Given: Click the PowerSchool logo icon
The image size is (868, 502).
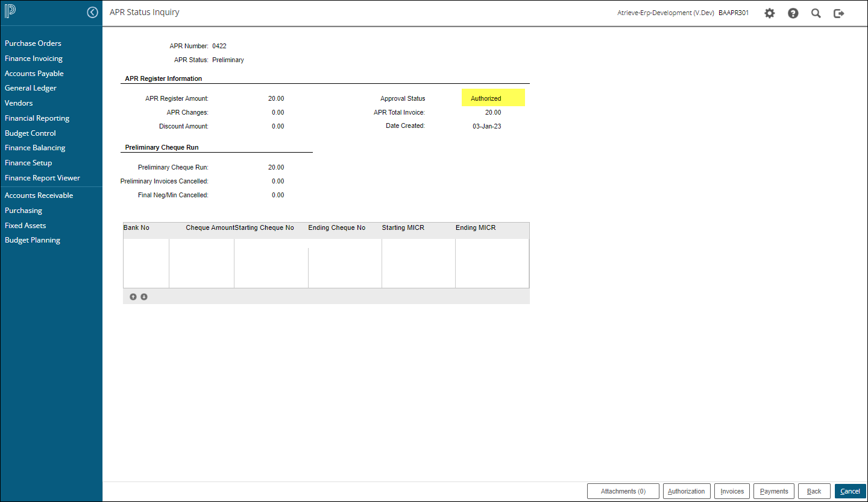Looking at the screenshot, I should [x=10, y=12].
